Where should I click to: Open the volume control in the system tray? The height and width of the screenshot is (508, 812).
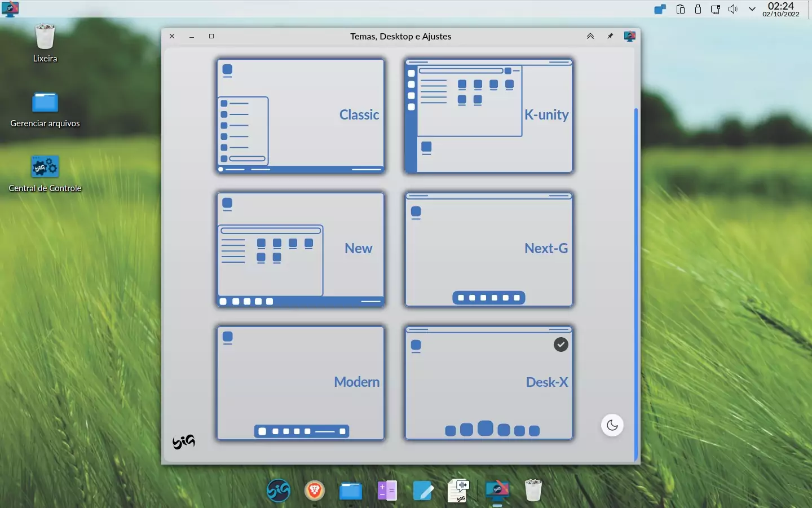(733, 9)
